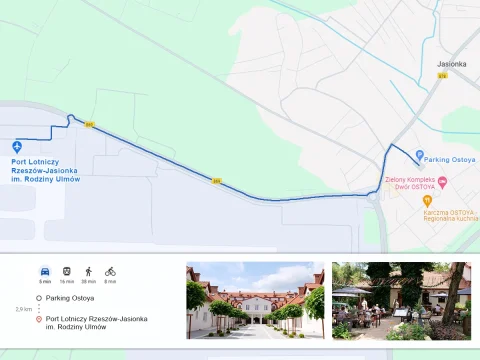Select the walking travel mode icon

point(88,272)
